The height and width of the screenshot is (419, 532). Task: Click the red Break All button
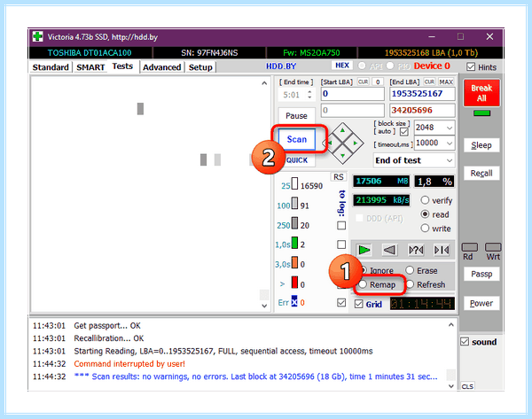point(481,93)
